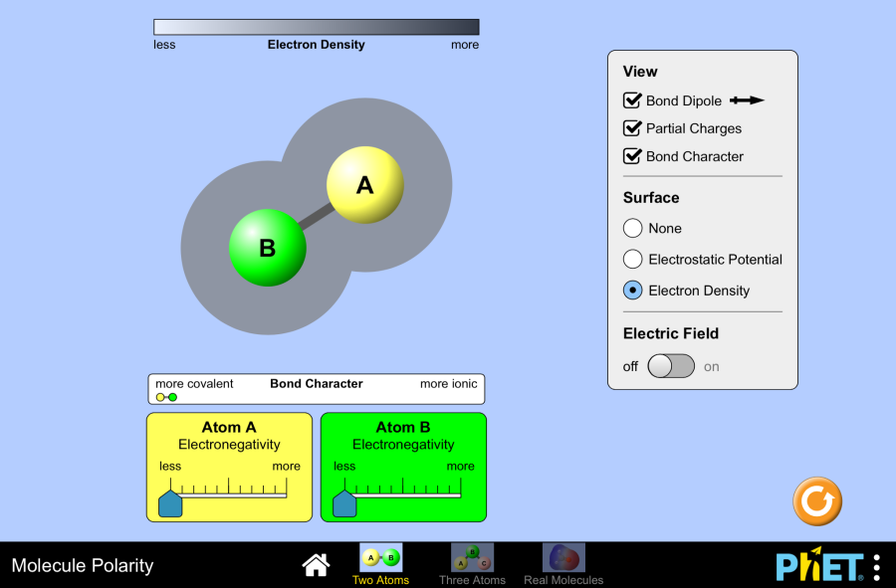Click Atom B electronegativity slider thumb
This screenshot has width=896, height=588.
pyautogui.click(x=344, y=503)
